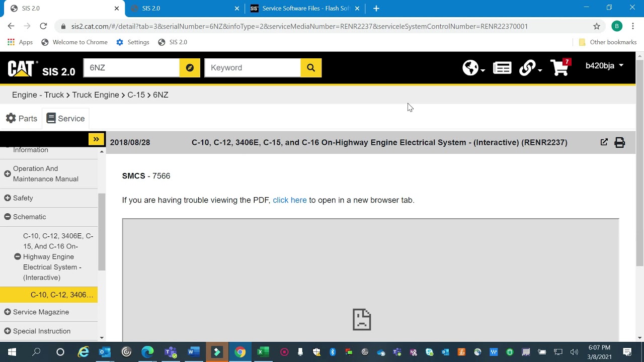Image resolution: width=644 pixels, height=362 pixels.
Task: Click the Chrome icon in the taskbar
Action: [x=239, y=352]
